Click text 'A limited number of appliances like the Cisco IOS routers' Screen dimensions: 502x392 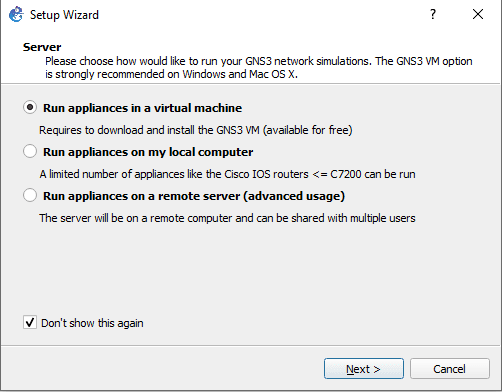click(x=174, y=174)
